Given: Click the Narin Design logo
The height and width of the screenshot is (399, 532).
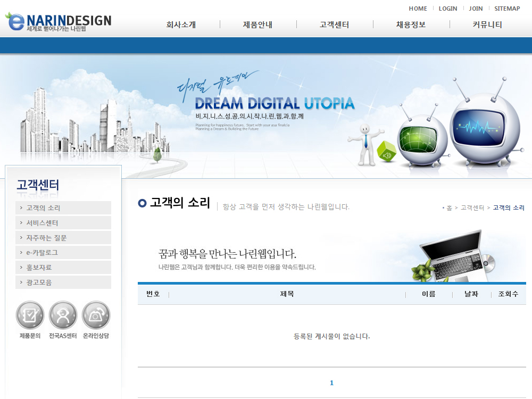Looking at the screenshot, I should [x=59, y=21].
